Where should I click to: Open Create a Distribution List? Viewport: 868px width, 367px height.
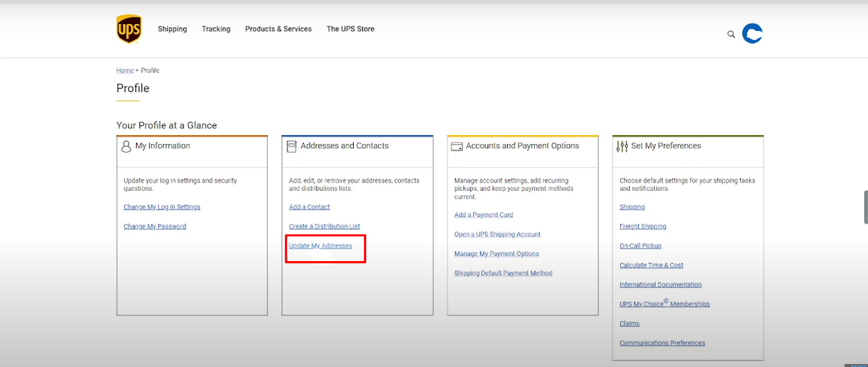[x=324, y=226]
